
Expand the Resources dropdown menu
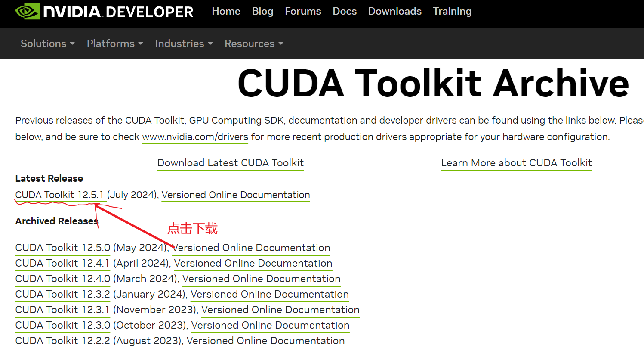(x=254, y=43)
